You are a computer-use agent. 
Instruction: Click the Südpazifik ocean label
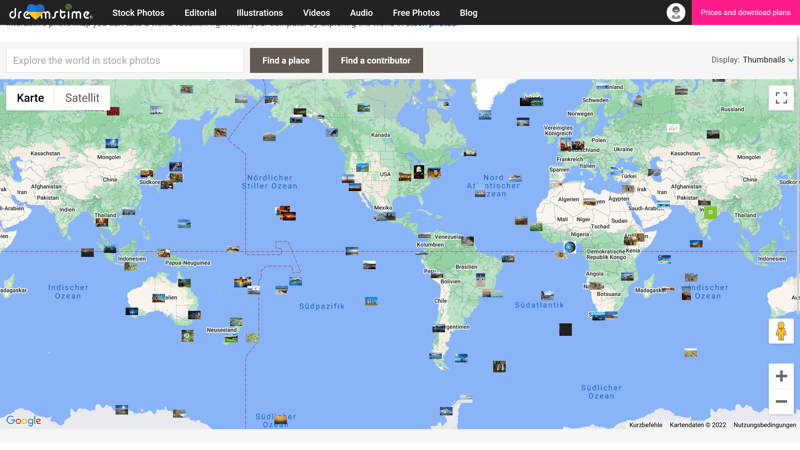pyautogui.click(x=322, y=306)
